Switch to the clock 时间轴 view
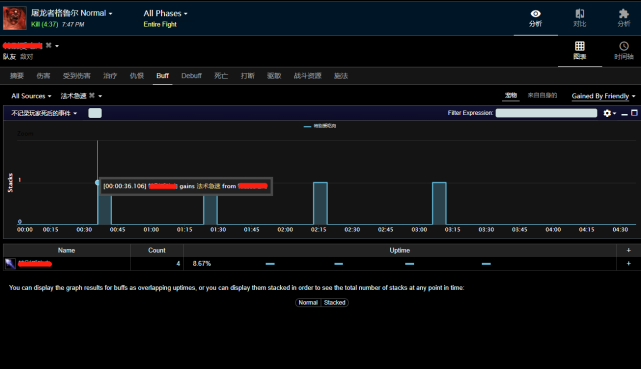Screen dimensions: 641x369 (623, 50)
